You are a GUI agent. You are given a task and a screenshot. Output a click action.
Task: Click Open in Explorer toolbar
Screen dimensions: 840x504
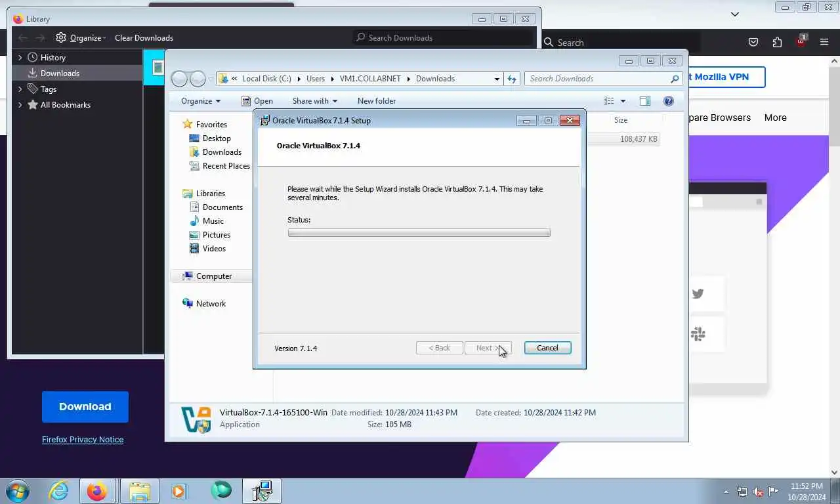coord(257,101)
